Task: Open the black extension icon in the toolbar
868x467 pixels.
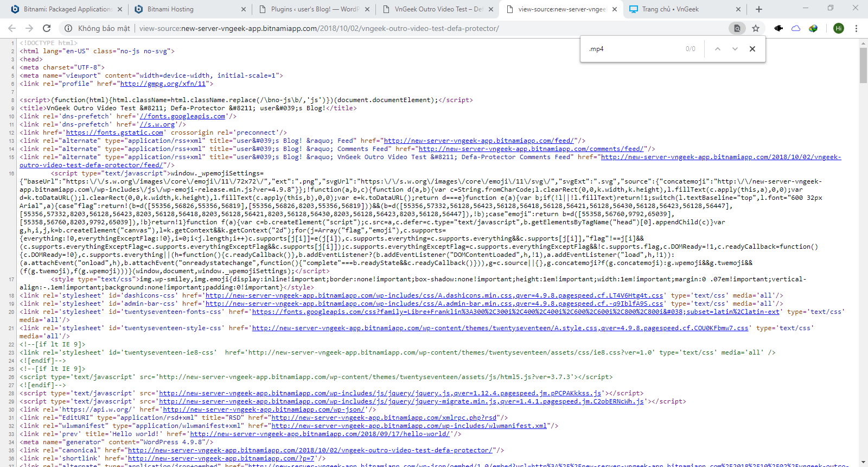Action: point(778,28)
